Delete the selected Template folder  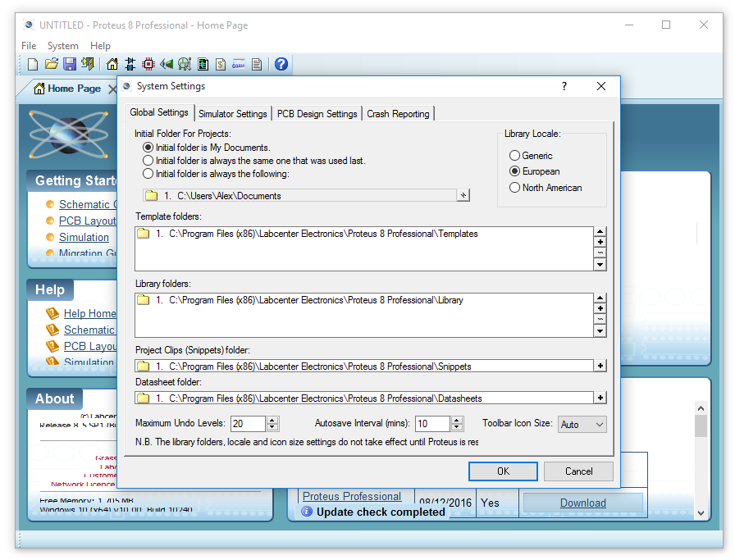point(600,253)
